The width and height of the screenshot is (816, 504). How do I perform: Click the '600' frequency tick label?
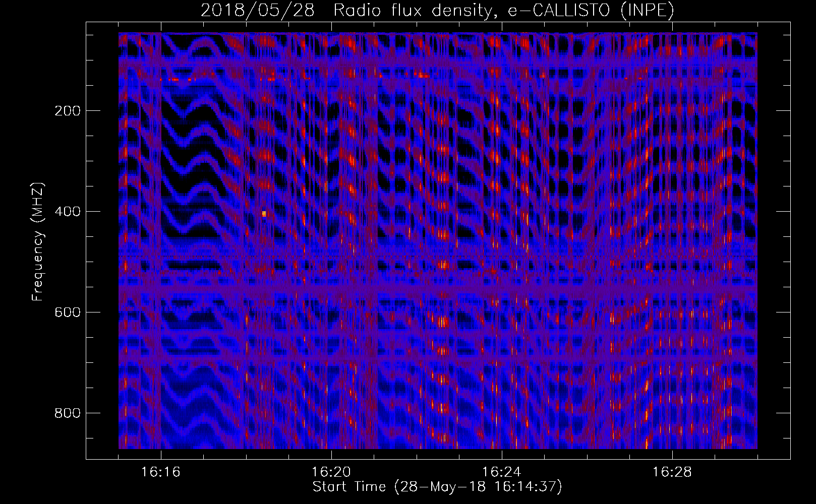pyautogui.click(x=68, y=312)
